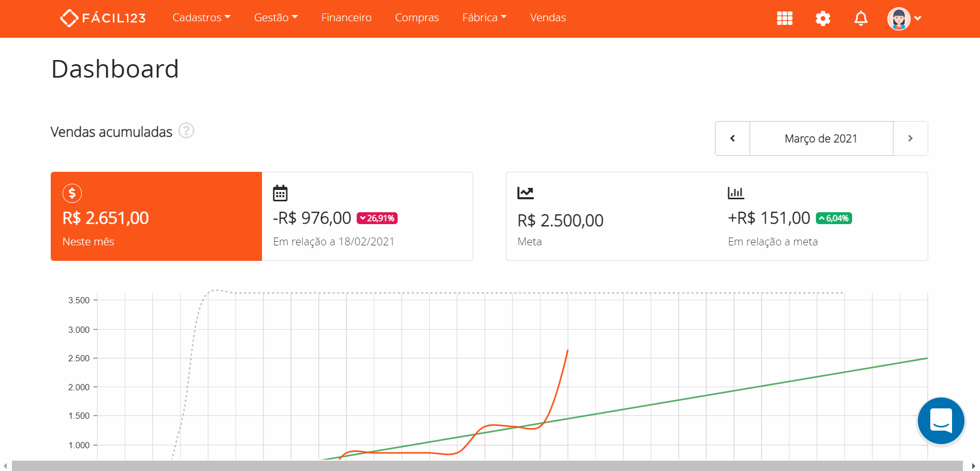Expand the Cadastros dropdown menu
980x471 pixels.
[201, 18]
